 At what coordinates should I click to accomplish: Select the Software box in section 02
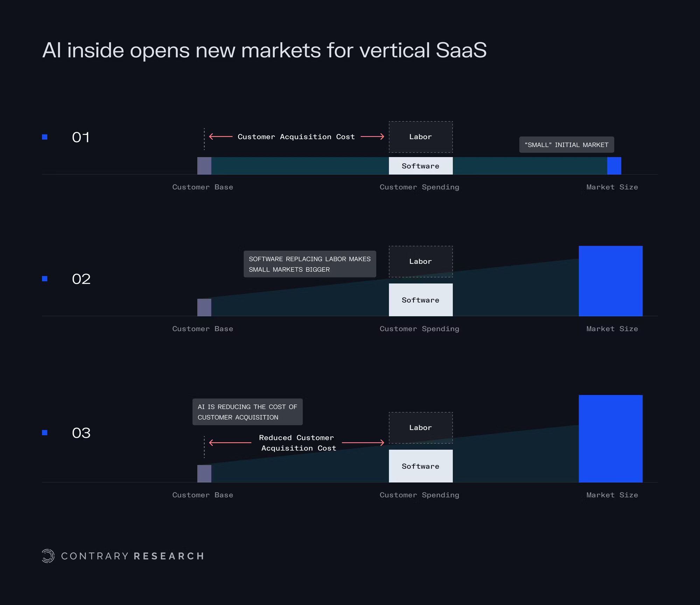tap(421, 300)
